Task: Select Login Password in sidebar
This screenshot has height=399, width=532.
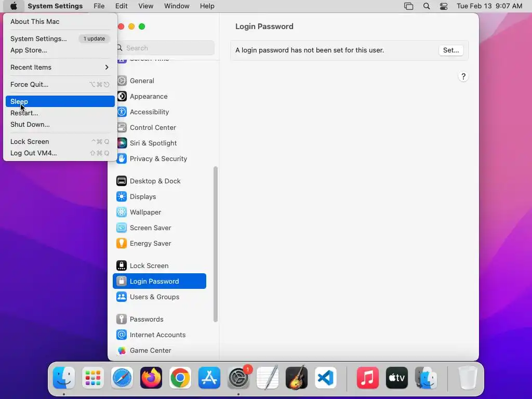Action: (159, 281)
